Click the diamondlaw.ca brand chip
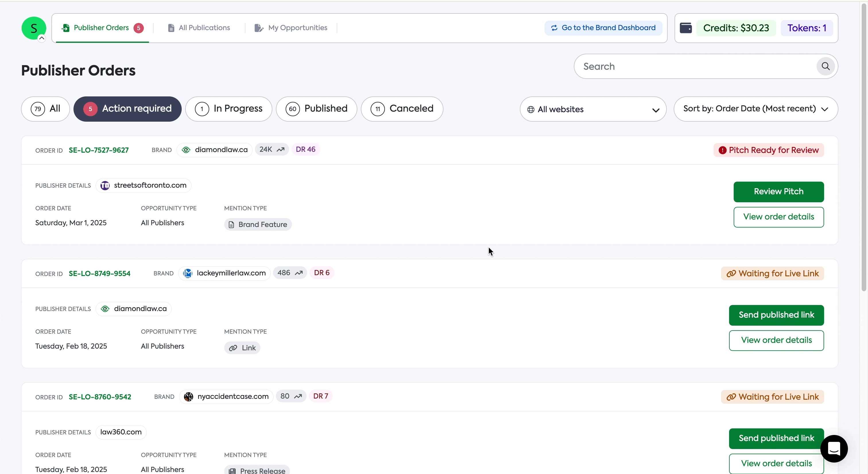 tap(215, 149)
